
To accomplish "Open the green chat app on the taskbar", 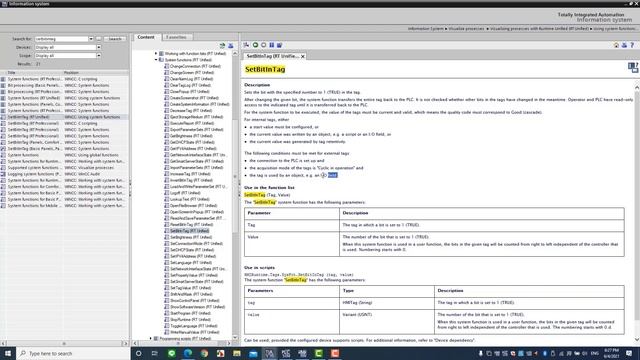I will [171, 353].
